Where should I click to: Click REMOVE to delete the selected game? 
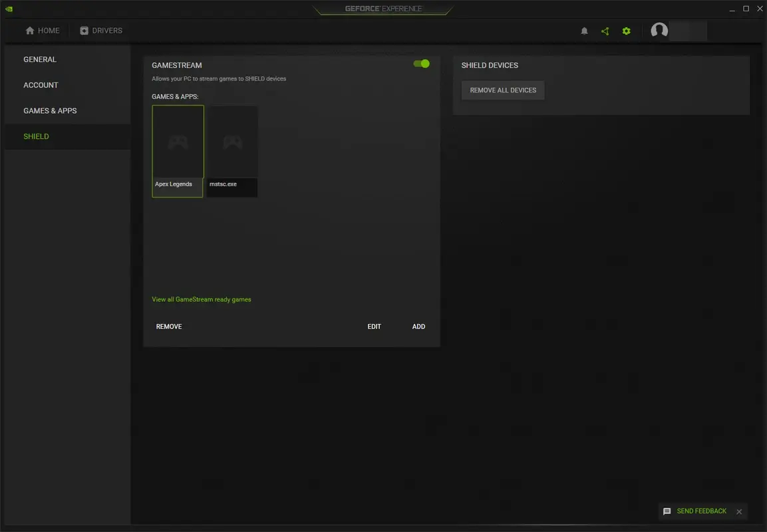click(168, 327)
